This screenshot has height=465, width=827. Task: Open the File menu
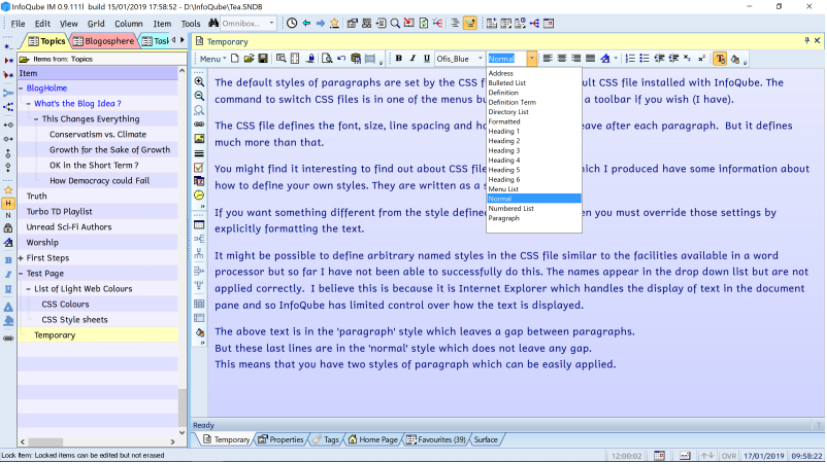[x=18, y=24]
